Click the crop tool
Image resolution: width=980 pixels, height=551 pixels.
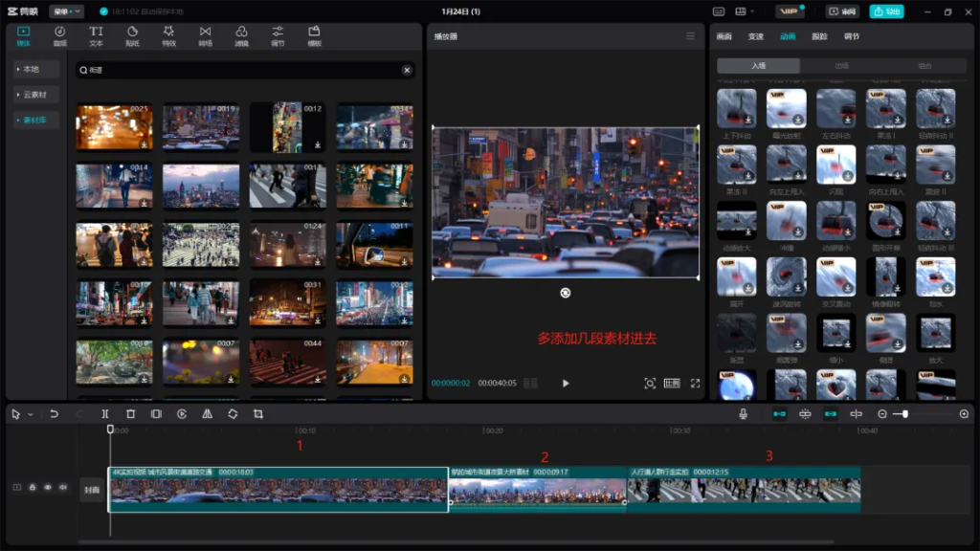(258, 414)
